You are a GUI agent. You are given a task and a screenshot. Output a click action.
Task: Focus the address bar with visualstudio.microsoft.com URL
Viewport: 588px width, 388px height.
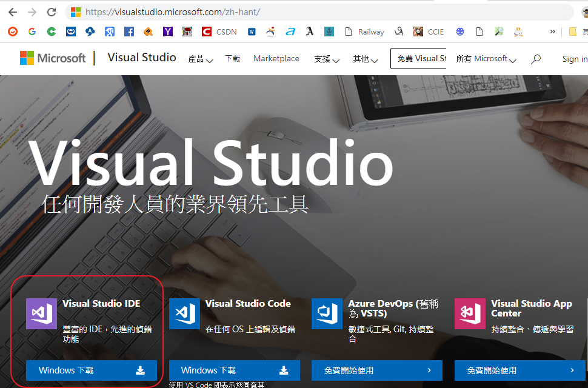click(319, 12)
